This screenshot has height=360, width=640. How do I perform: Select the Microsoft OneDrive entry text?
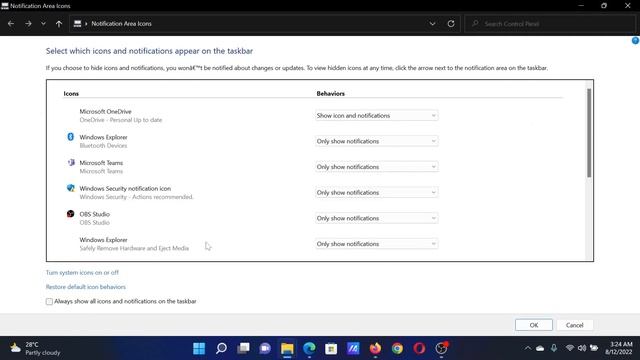105,111
